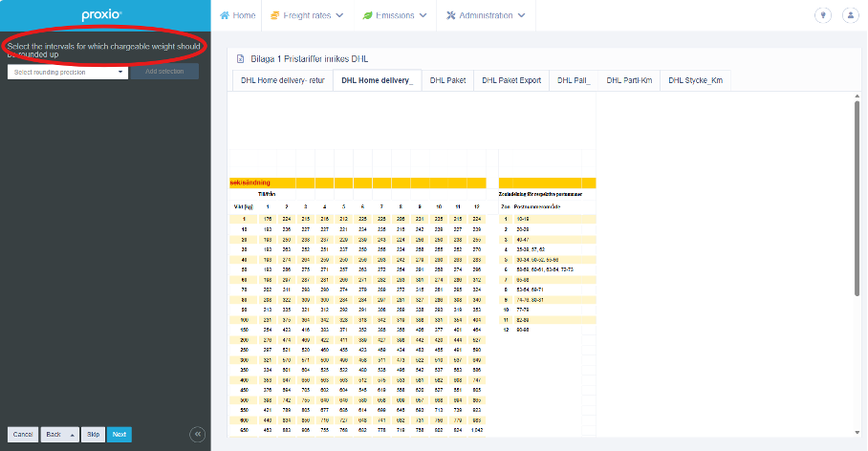This screenshot has height=451, width=868.
Task: Click the '35-39, 57, 62' postal range cell
Action: 531,249
